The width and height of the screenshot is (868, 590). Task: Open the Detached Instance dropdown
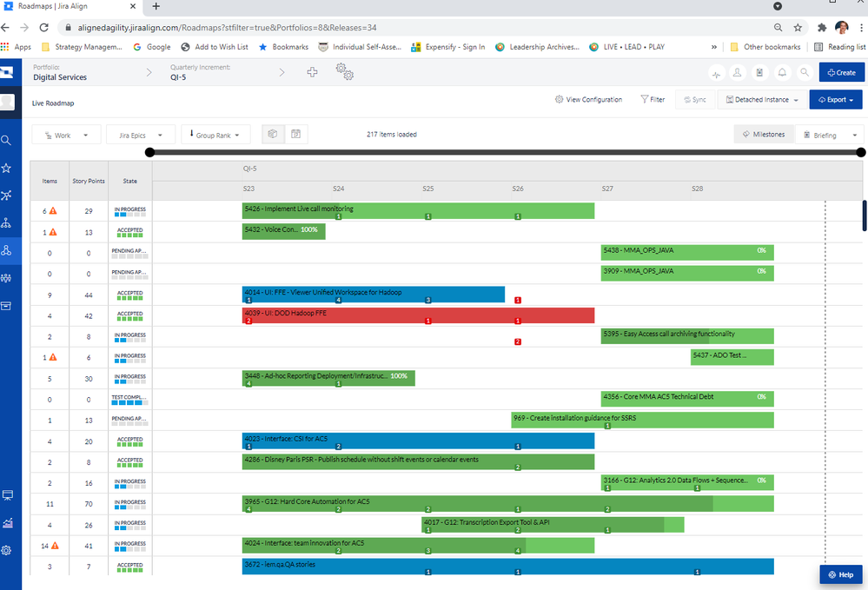coord(762,100)
